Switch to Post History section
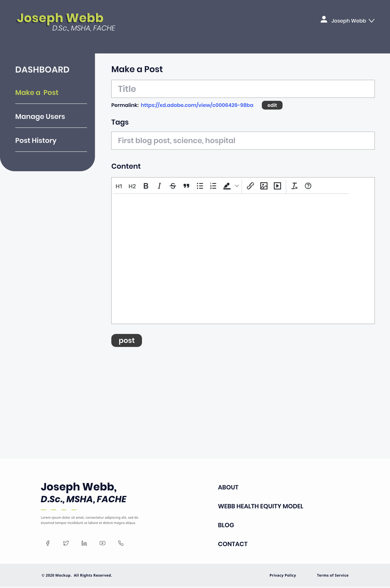 pos(36,140)
